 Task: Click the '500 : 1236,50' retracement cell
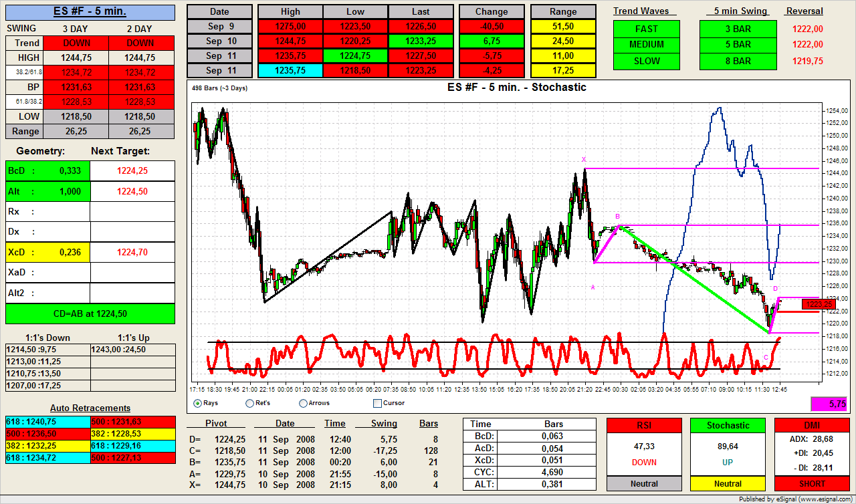[x=47, y=434]
